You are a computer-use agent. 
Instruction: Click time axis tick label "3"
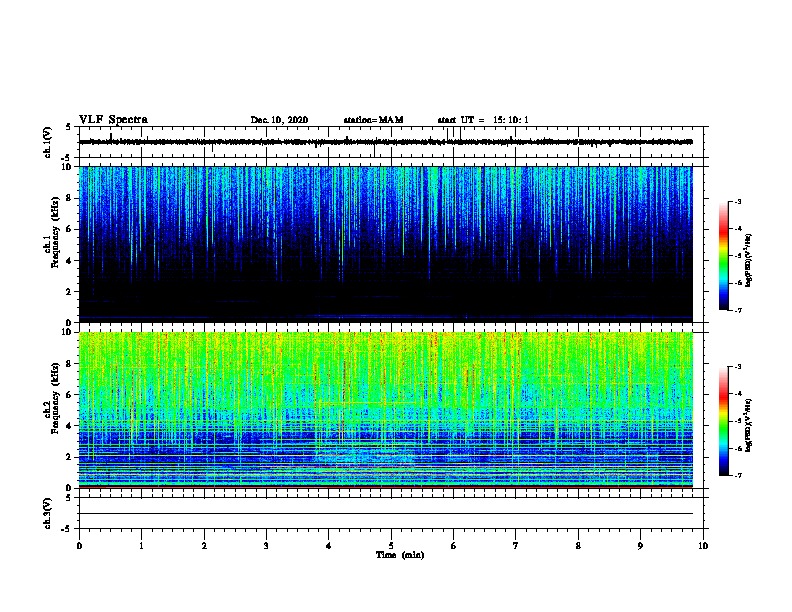pos(266,546)
